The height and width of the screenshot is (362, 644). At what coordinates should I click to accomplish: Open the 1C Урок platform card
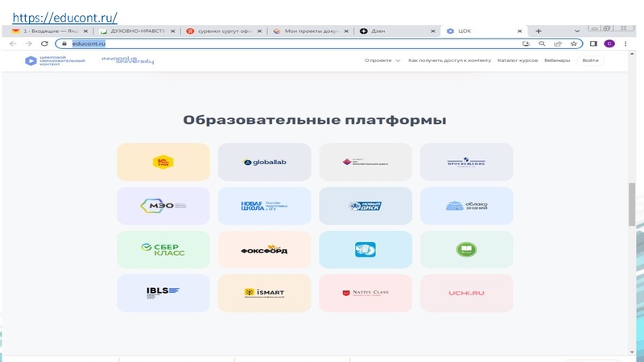point(163,162)
